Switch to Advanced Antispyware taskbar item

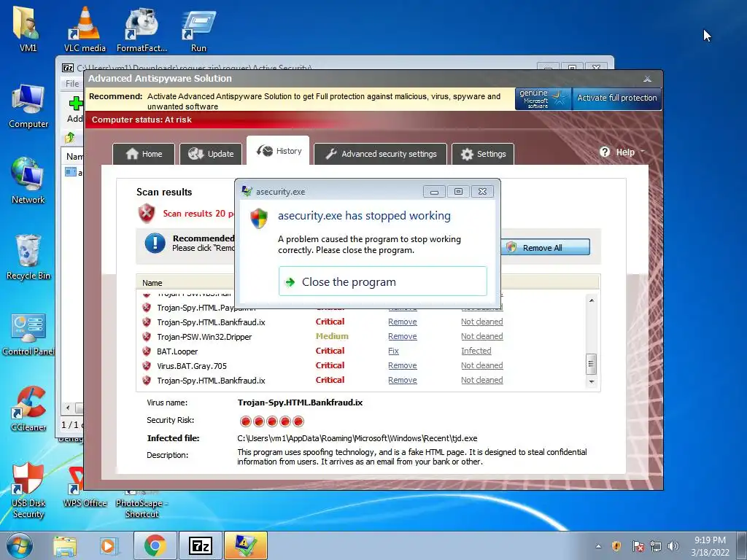pyautogui.click(x=245, y=545)
